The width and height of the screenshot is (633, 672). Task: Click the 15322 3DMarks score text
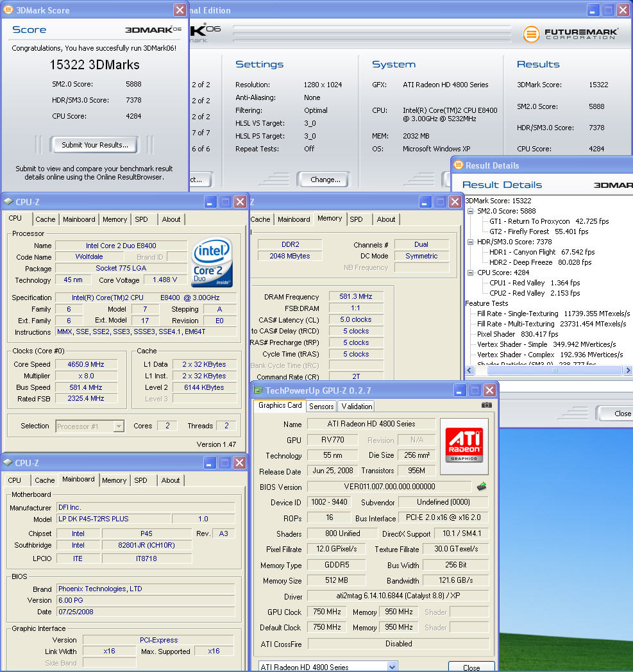(95, 65)
